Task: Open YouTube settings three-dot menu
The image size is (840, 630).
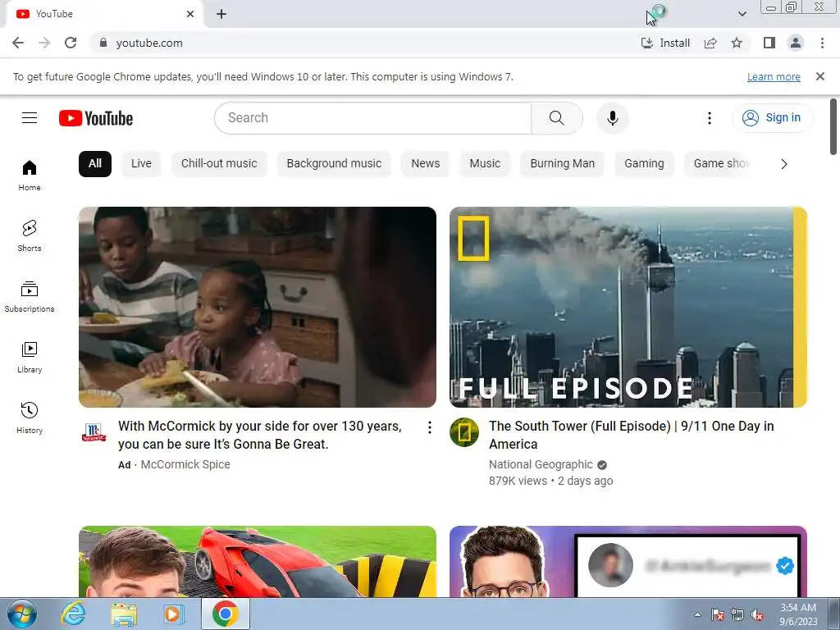Action: 710,118
